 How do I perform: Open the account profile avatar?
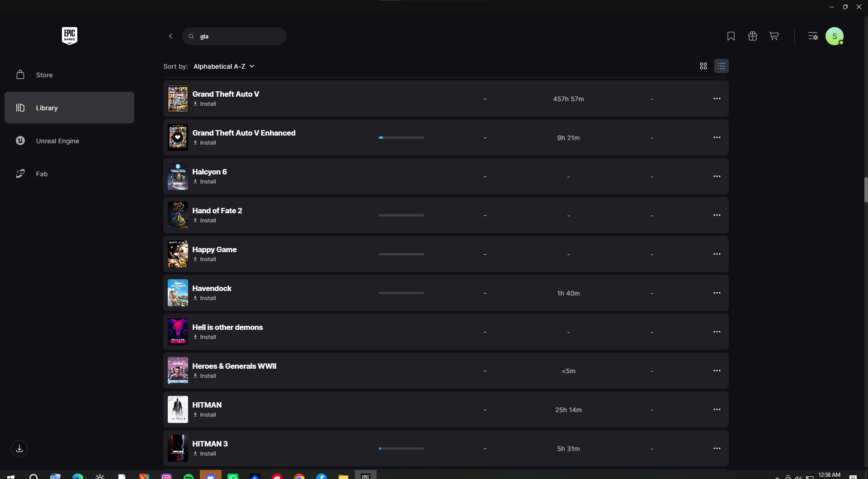point(835,36)
